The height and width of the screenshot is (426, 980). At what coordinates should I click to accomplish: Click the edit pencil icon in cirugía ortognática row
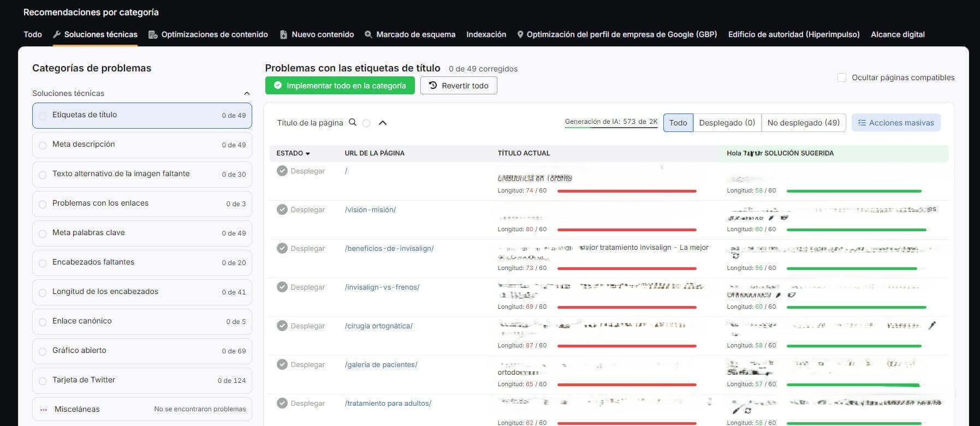pos(932,326)
